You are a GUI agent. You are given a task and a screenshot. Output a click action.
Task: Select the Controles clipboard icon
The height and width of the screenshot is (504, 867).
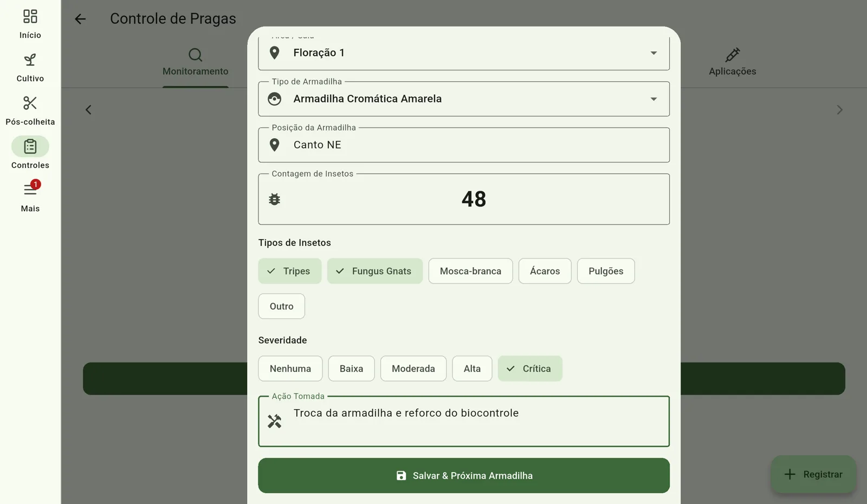pyautogui.click(x=30, y=146)
